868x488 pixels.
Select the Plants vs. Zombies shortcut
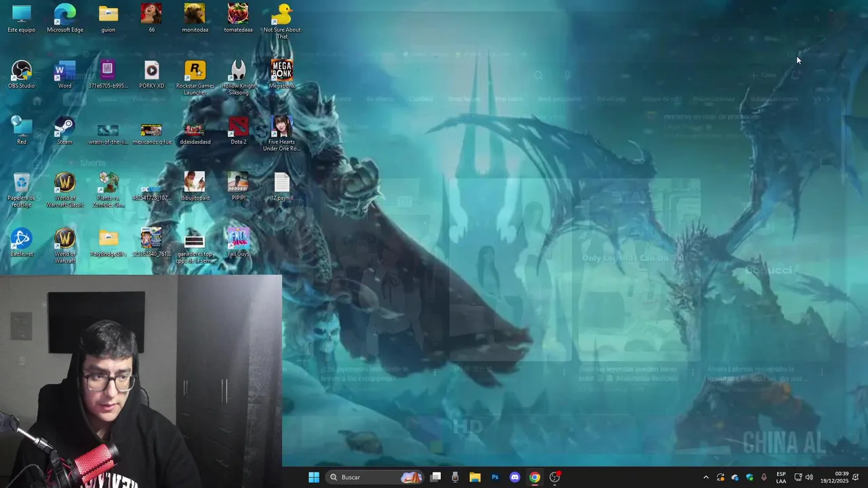pyautogui.click(x=108, y=190)
